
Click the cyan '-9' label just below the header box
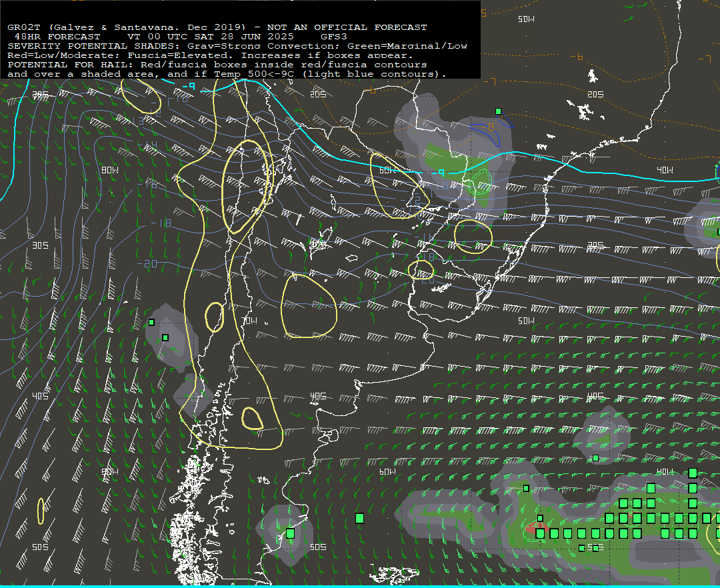[188, 86]
